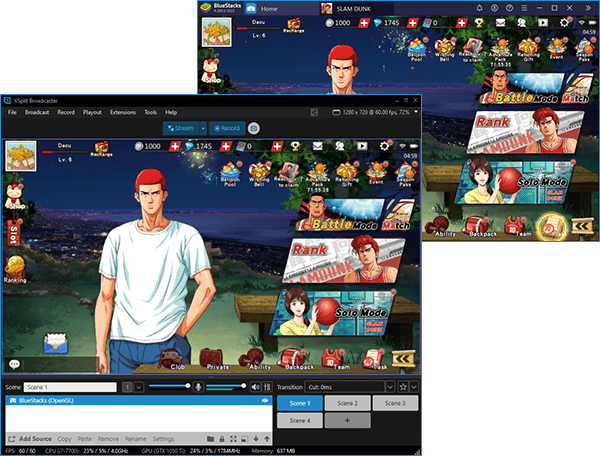Click the fit-to-screen expand icon
Screen dimensions: 600x456
point(233,439)
